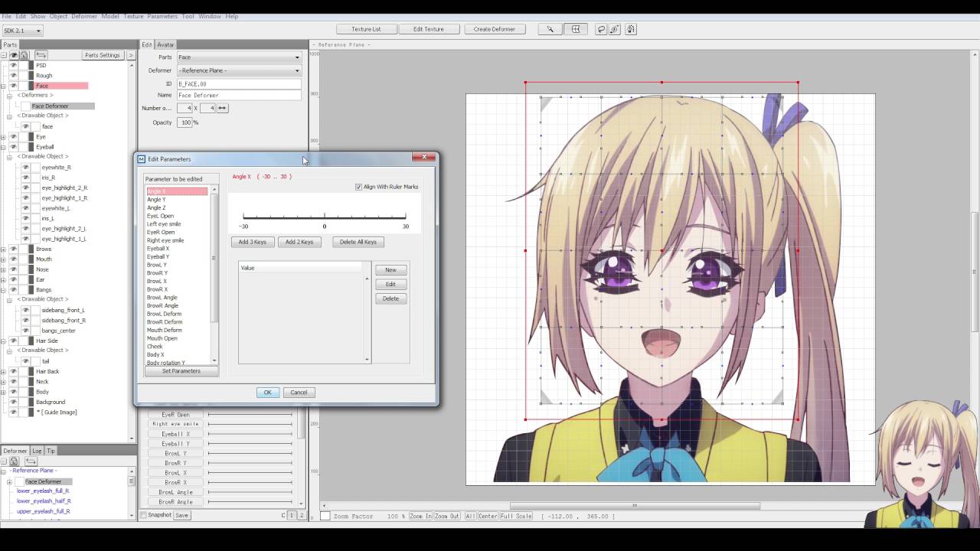Click the Create Deformer button
Screen dimensions: 980x551
click(x=495, y=29)
